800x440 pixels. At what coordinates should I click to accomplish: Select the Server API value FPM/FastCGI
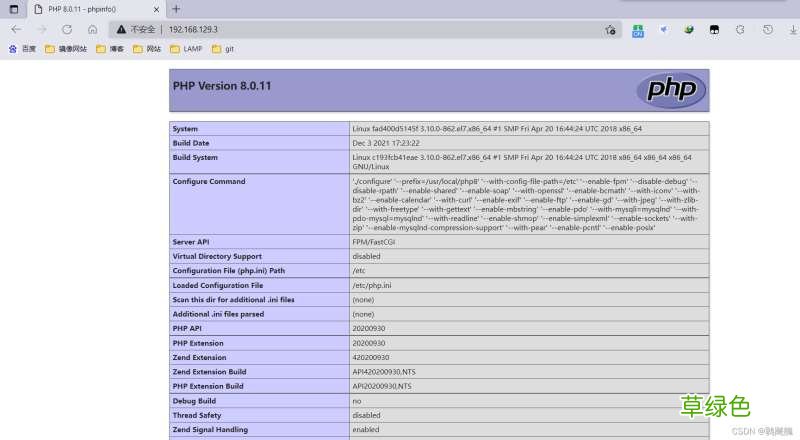point(373,242)
